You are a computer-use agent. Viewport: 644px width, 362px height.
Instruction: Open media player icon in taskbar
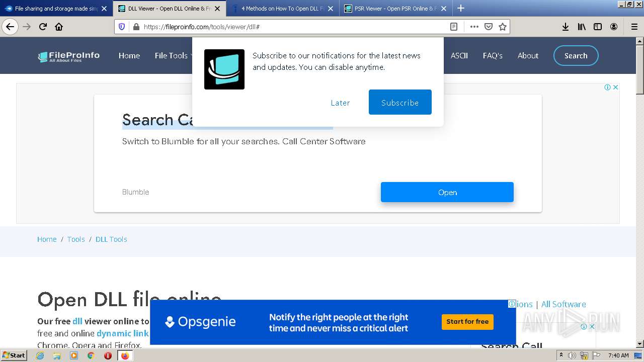pyautogui.click(x=74, y=355)
